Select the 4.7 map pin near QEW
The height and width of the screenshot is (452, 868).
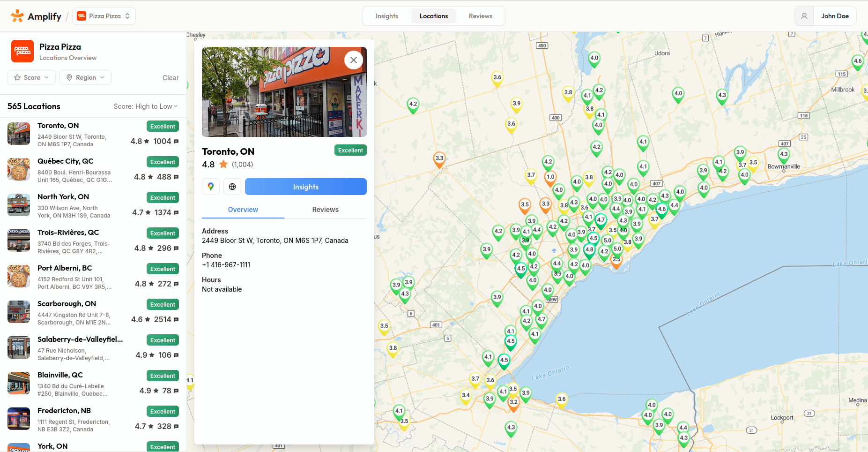[542, 320]
